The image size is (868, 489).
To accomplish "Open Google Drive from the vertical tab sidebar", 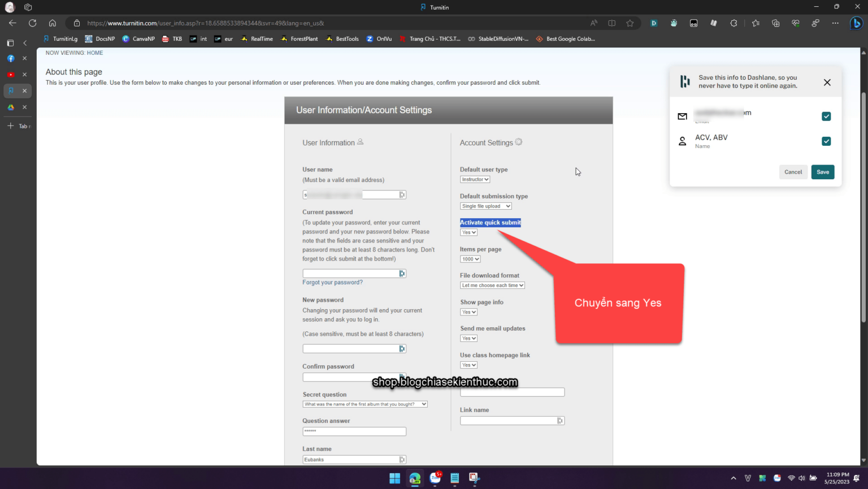I will [10, 107].
